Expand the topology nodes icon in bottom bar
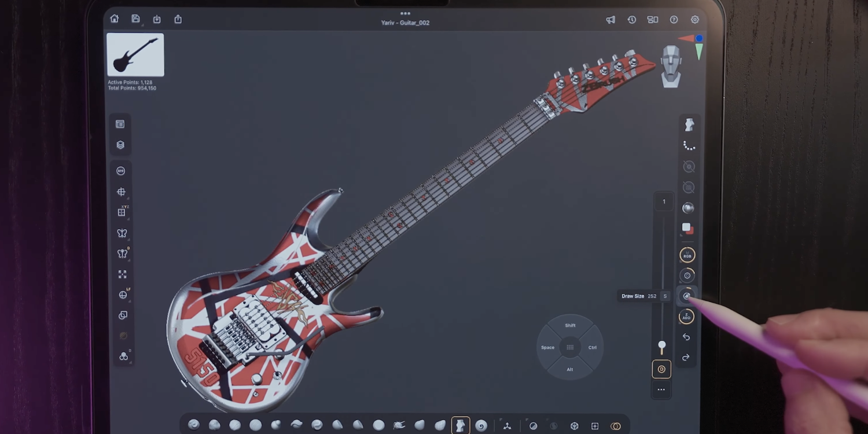This screenshot has height=434, width=868. tap(507, 426)
